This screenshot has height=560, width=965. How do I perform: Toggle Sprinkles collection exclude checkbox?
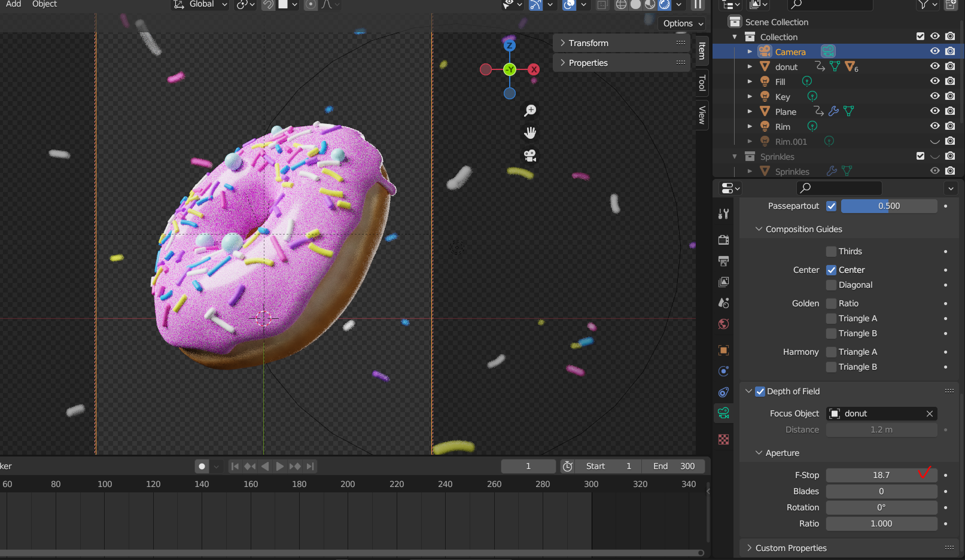pos(920,156)
